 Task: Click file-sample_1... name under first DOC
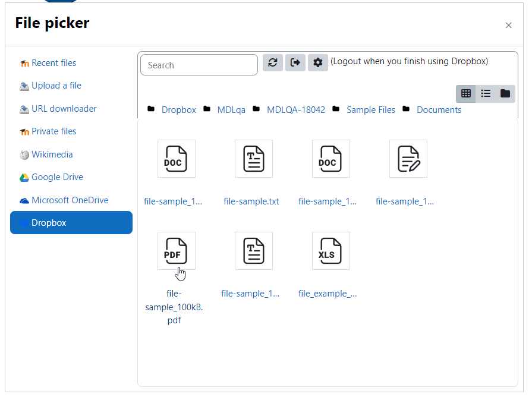(173, 201)
